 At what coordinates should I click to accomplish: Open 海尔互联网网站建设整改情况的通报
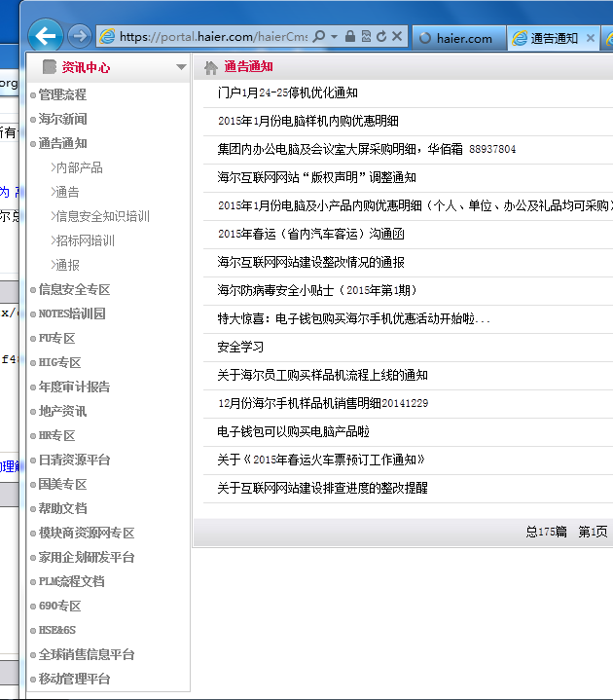tap(311, 262)
